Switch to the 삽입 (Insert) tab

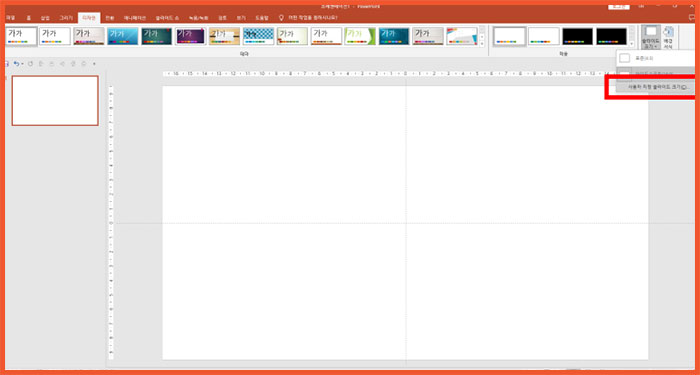(45, 18)
